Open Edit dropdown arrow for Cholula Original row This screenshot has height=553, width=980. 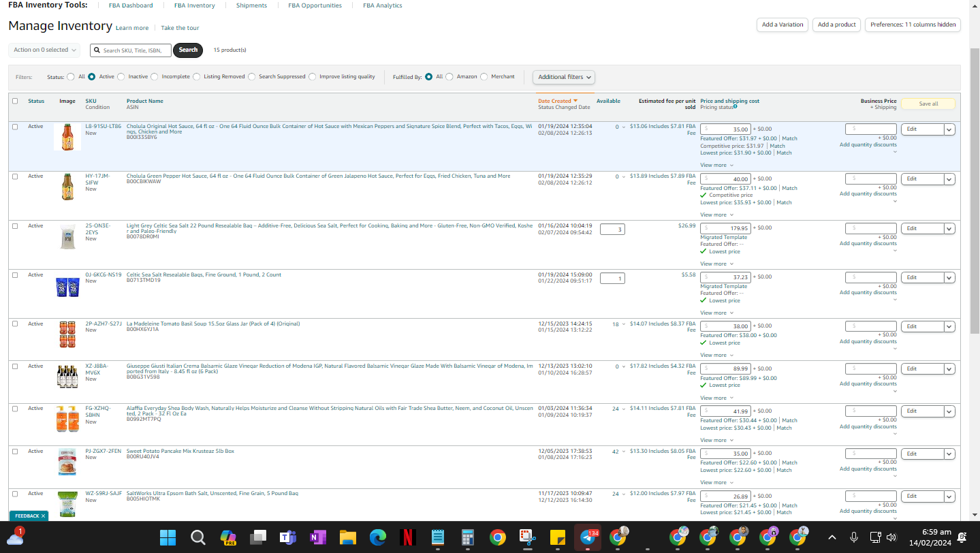point(949,129)
